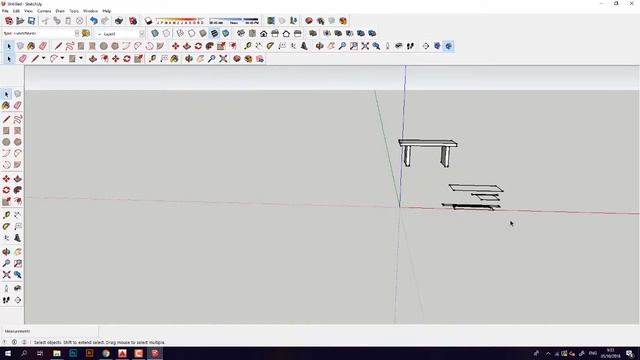Adjust the shadow time-of-day slider
This screenshot has width=640, height=360.
pyautogui.click(x=234, y=20)
